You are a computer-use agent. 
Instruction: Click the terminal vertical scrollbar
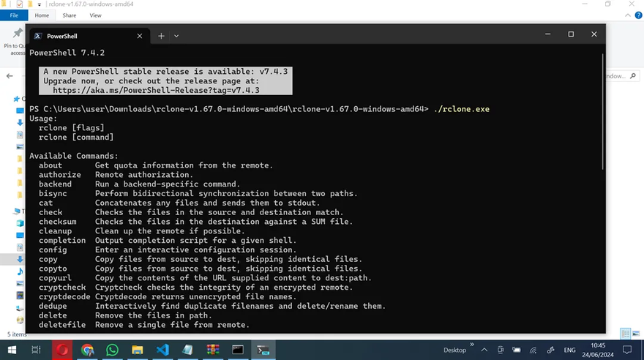pos(603,112)
